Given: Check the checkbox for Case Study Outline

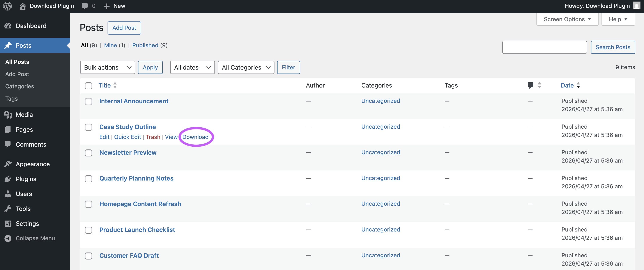Looking at the screenshot, I should pos(88,127).
